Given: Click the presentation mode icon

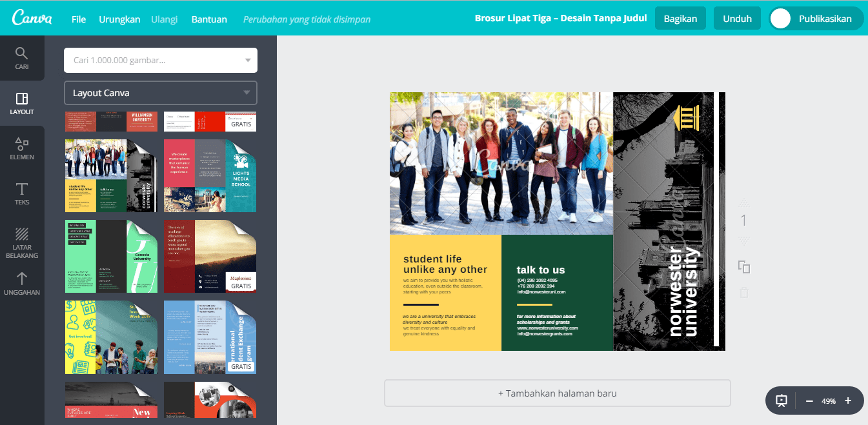Looking at the screenshot, I should pos(782,400).
